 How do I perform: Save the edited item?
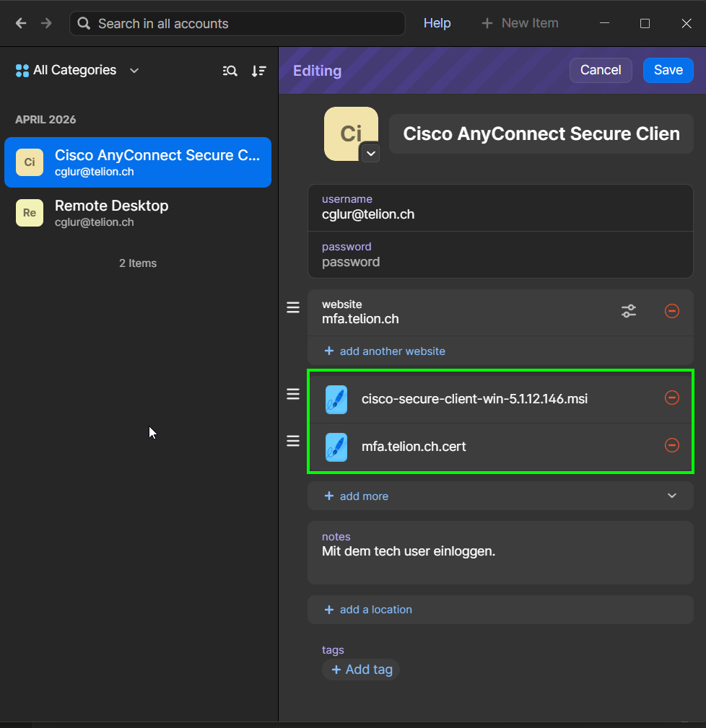(x=668, y=70)
